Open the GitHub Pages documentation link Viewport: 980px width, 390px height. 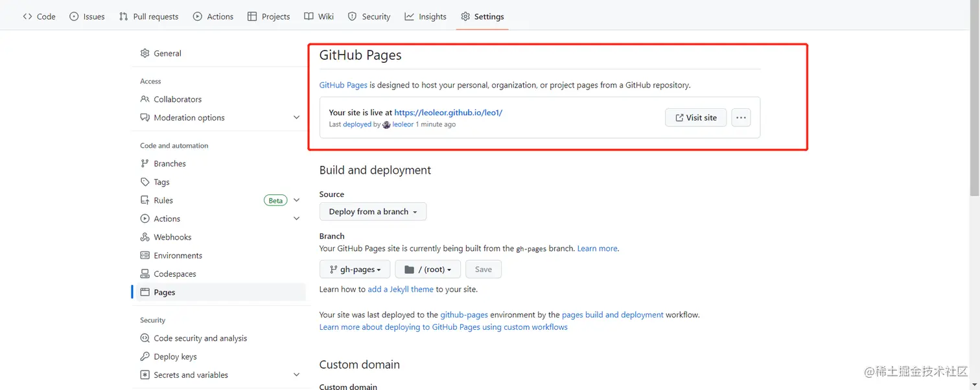344,85
